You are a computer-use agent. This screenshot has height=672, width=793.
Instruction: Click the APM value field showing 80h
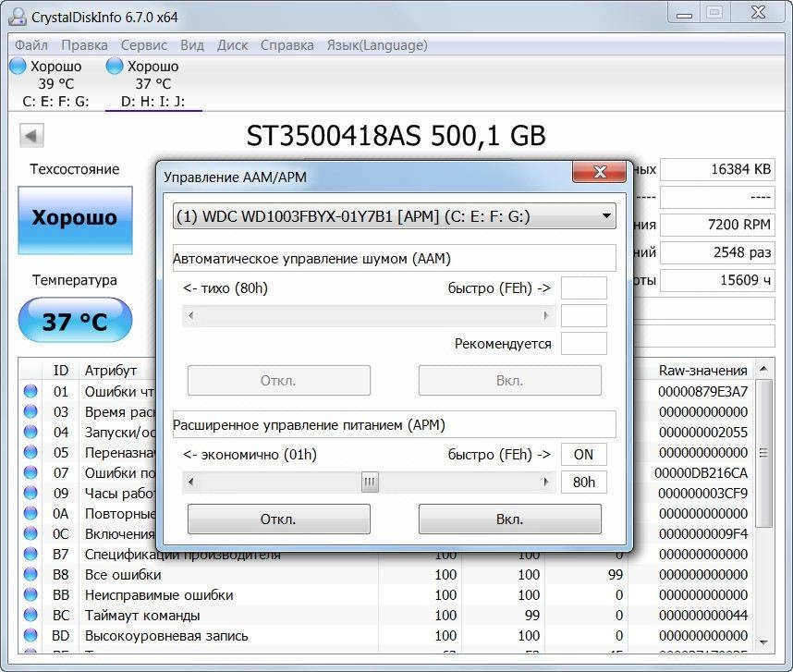pos(584,482)
